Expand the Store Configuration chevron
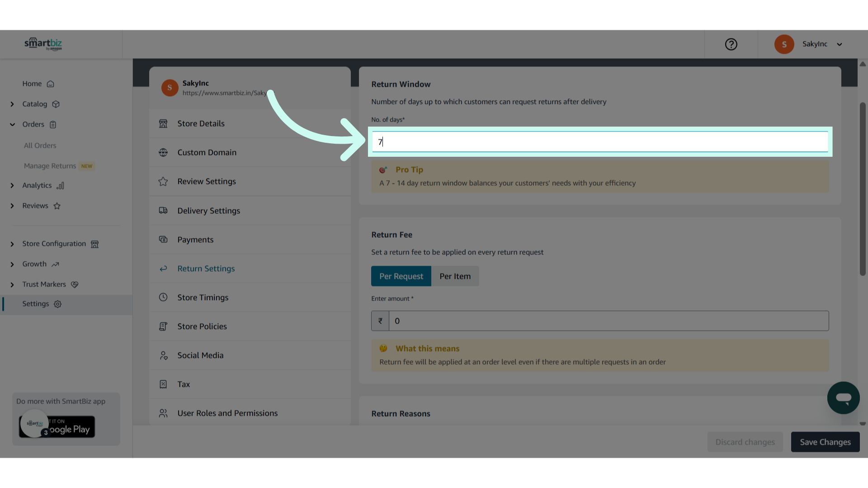Image resolution: width=868 pixels, height=488 pixels. coord(12,244)
